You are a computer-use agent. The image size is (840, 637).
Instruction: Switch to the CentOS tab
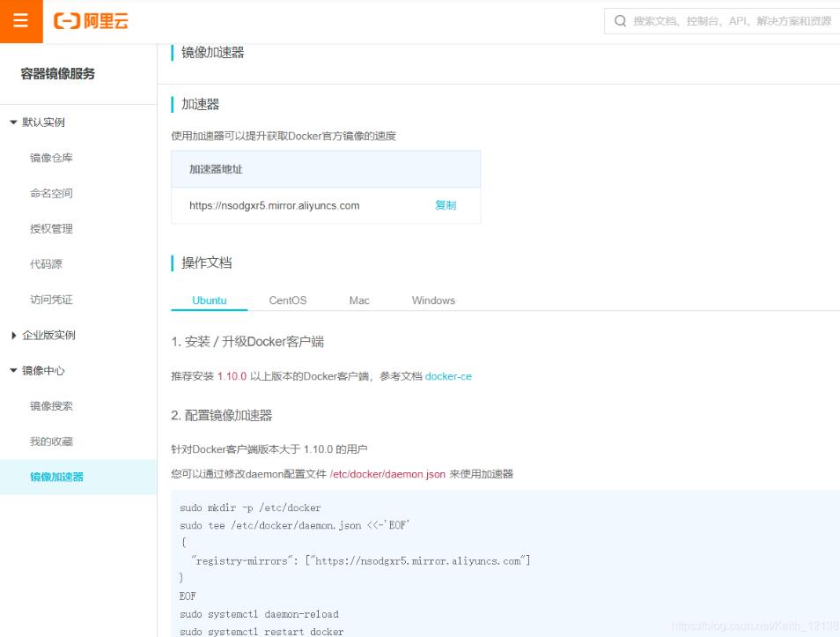tap(287, 300)
